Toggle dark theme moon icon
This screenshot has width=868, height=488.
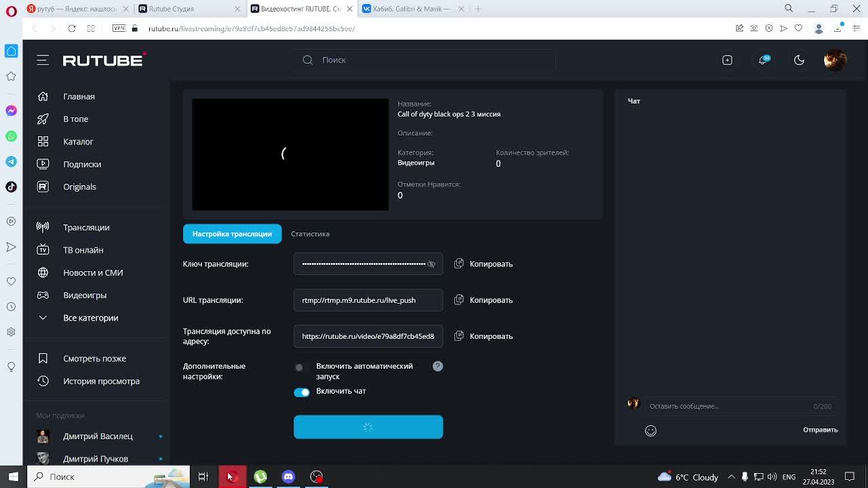click(800, 60)
